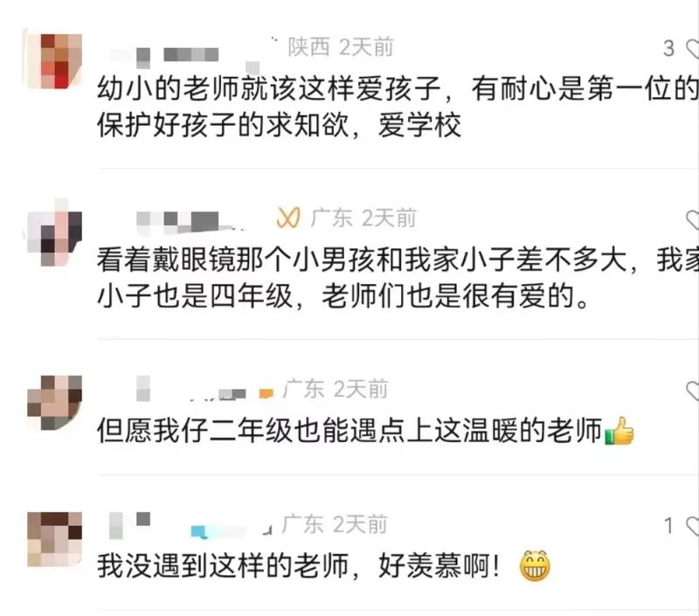This screenshot has height=616, width=699.
Task: Like the comment about second-grade son
Action: [x=692, y=391]
